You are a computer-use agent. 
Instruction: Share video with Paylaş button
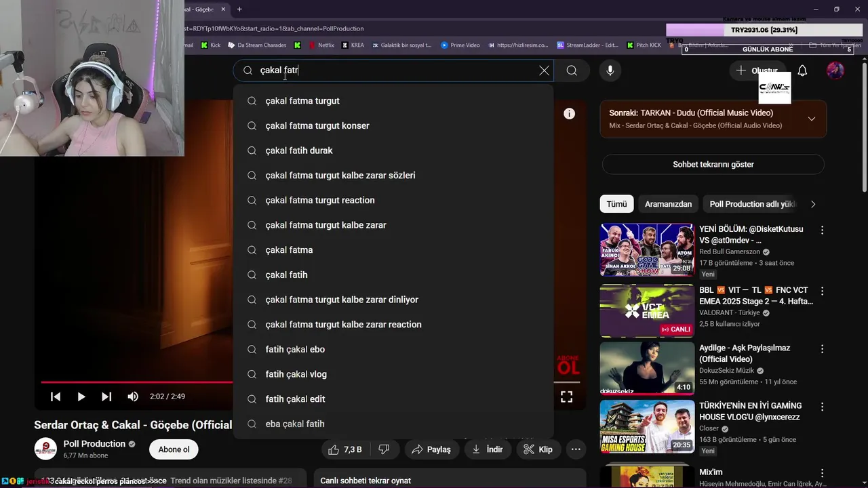(431, 449)
